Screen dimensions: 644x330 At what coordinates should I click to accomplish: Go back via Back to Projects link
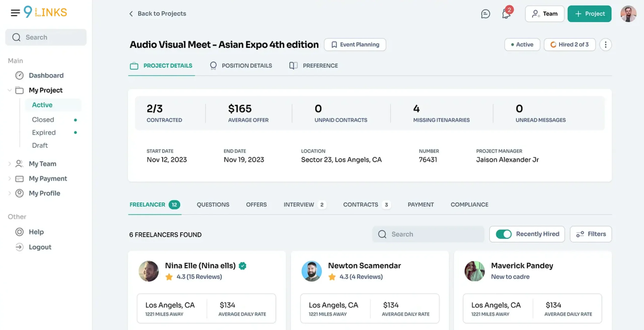coord(158,14)
